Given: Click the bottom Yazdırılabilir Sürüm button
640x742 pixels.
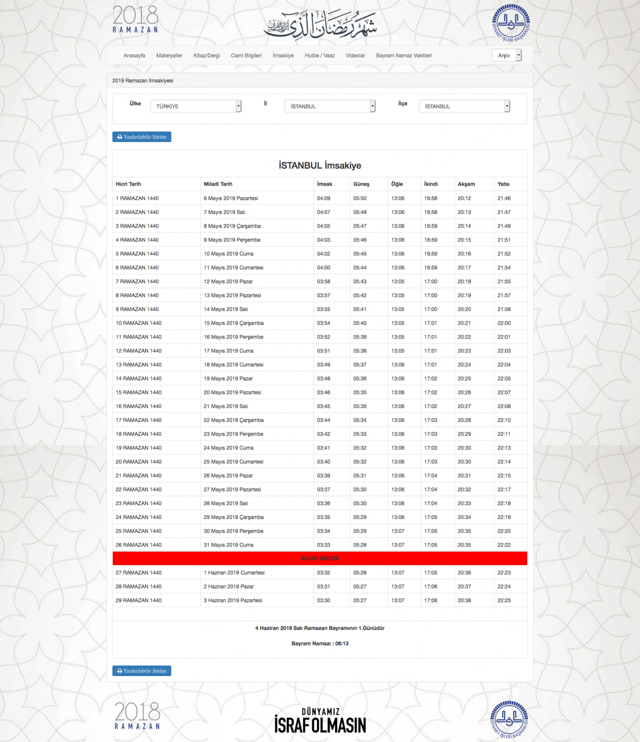Looking at the screenshot, I should tap(142, 671).
